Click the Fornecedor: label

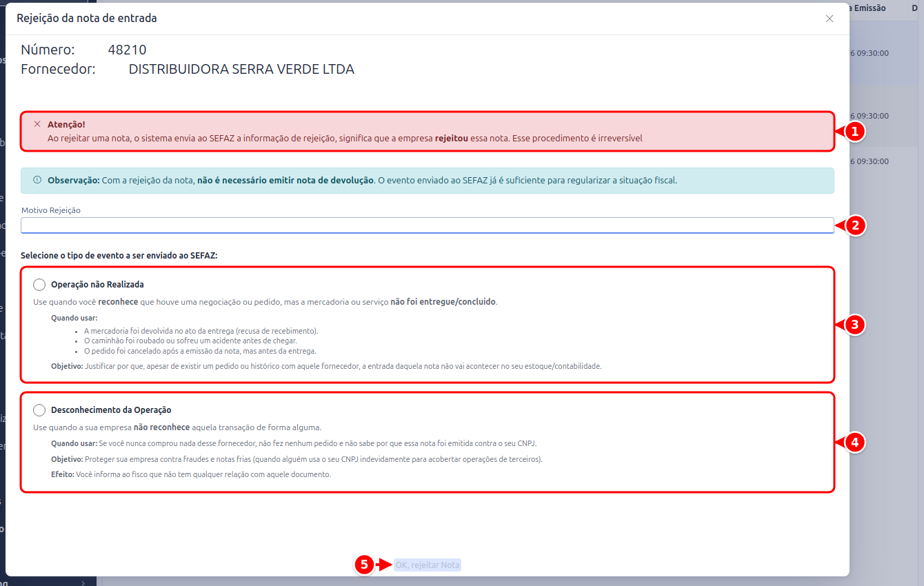point(58,69)
